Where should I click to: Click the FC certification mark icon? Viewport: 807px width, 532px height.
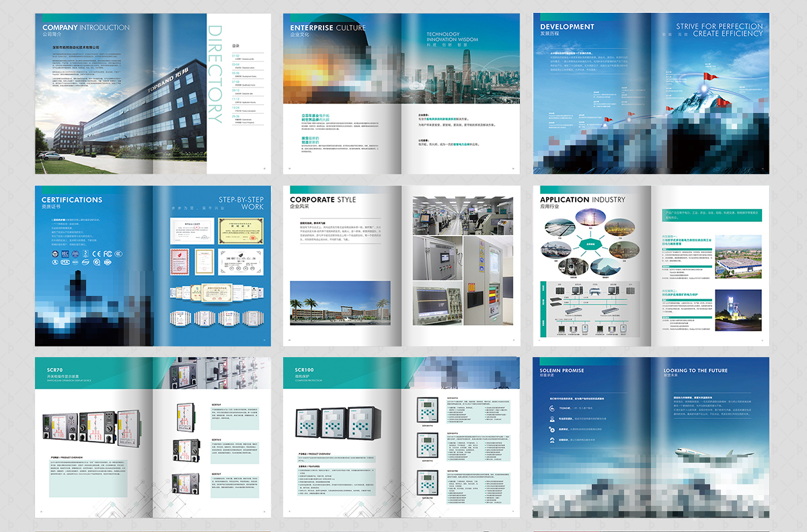coord(109,254)
